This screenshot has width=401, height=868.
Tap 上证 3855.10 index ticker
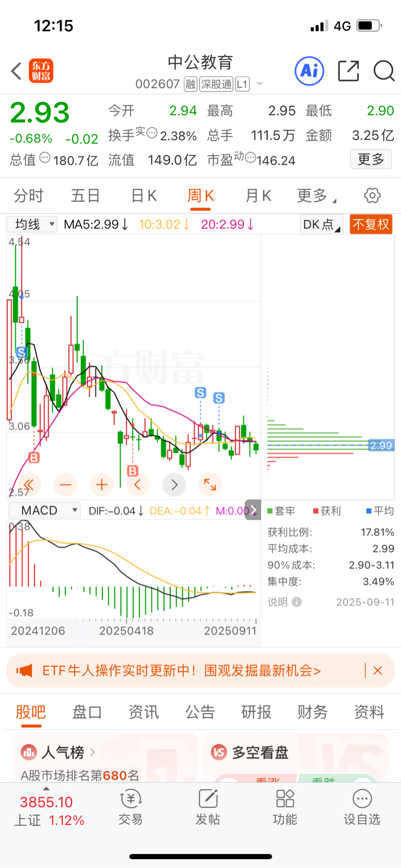49,811
